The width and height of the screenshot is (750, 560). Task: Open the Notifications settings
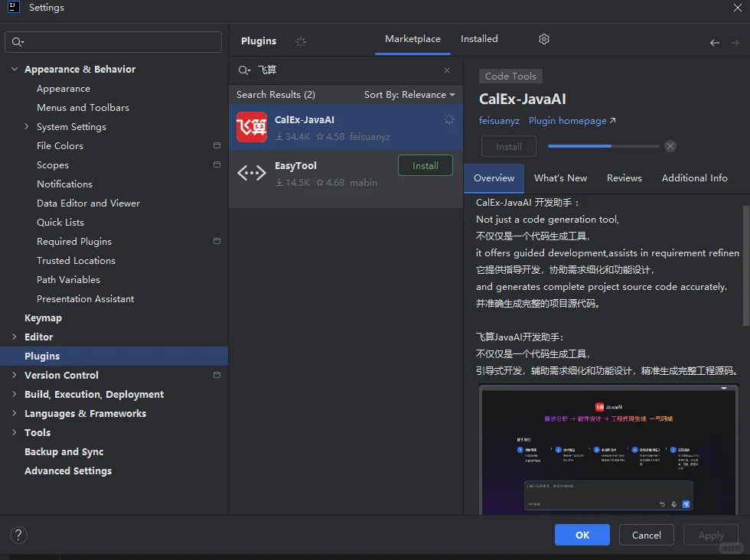point(64,184)
